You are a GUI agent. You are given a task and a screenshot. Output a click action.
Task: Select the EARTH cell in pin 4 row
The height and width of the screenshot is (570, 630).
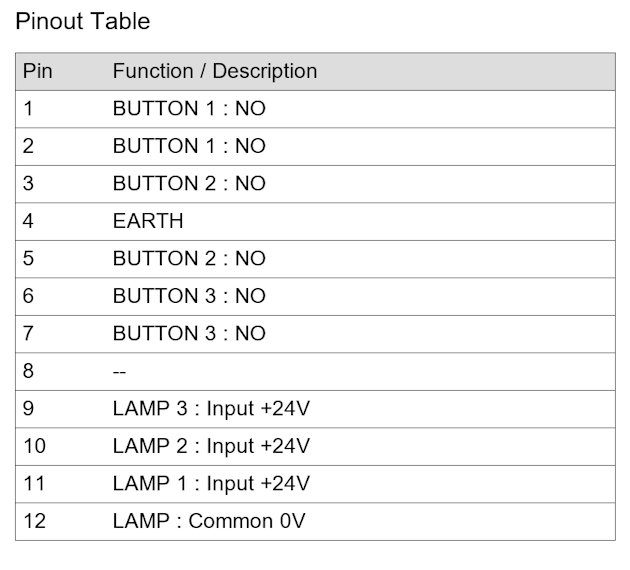(x=148, y=221)
